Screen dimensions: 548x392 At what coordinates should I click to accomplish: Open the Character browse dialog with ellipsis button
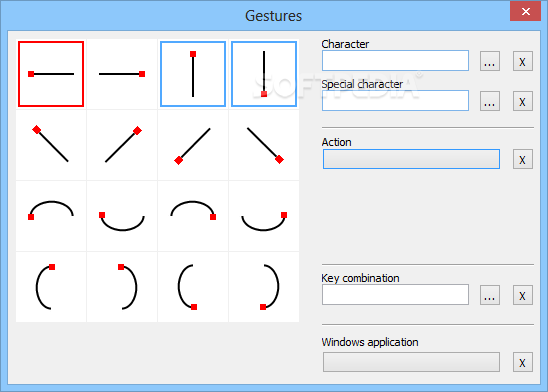pyautogui.click(x=490, y=61)
